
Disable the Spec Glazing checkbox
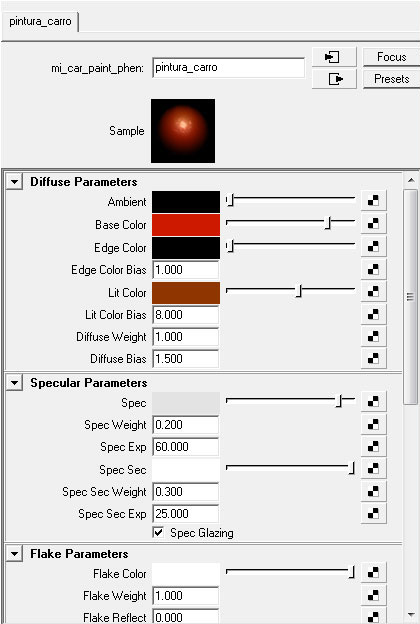click(x=158, y=532)
